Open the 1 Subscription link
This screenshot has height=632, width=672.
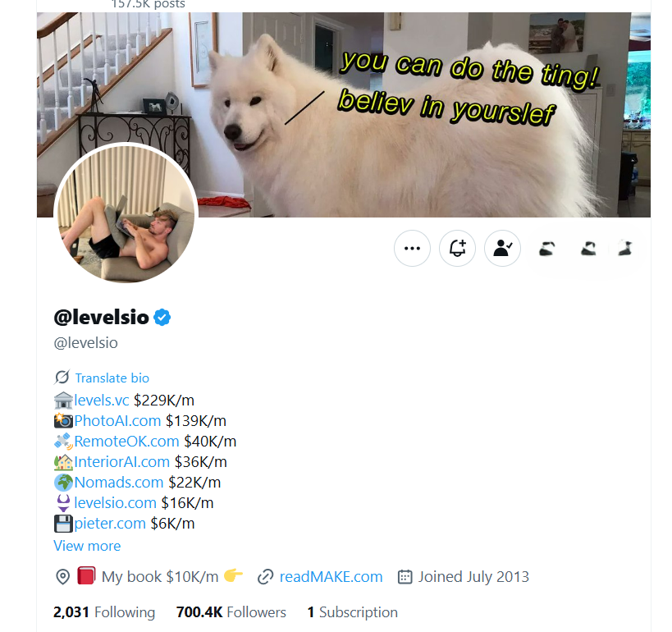click(x=352, y=611)
